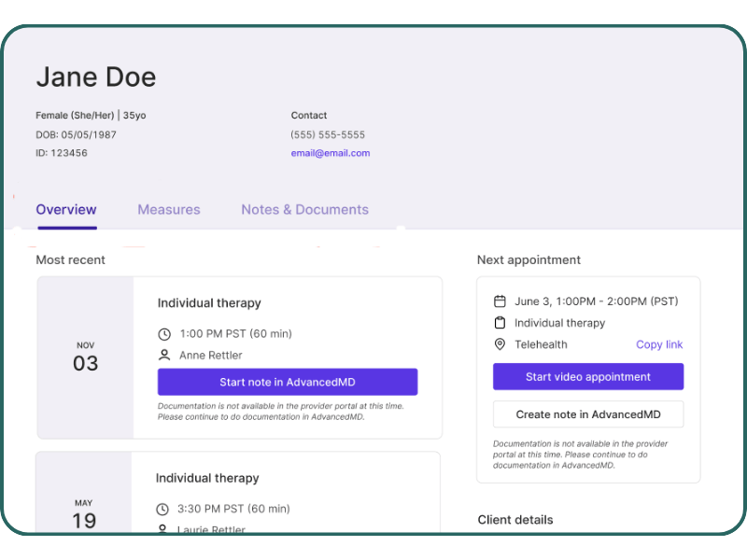Select the NOV 03 date block
The height and width of the screenshot is (560, 747).
coord(85,357)
